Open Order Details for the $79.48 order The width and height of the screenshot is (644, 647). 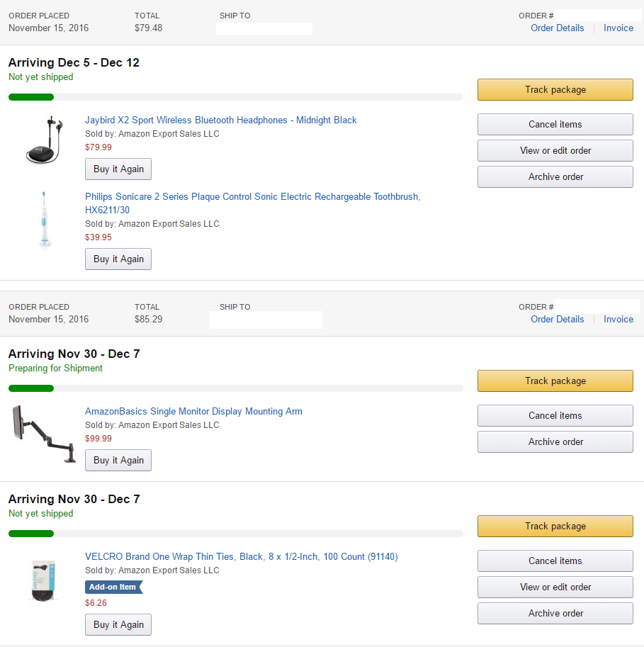click(x=557, y=28)
